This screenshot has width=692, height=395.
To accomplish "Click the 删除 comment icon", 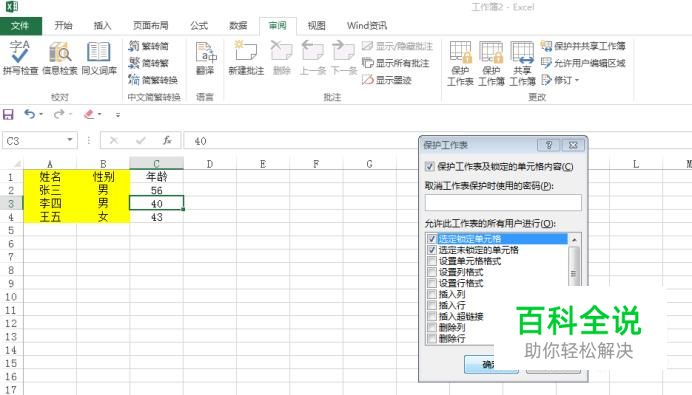I will pyautogui.click(x=282, y=57).
